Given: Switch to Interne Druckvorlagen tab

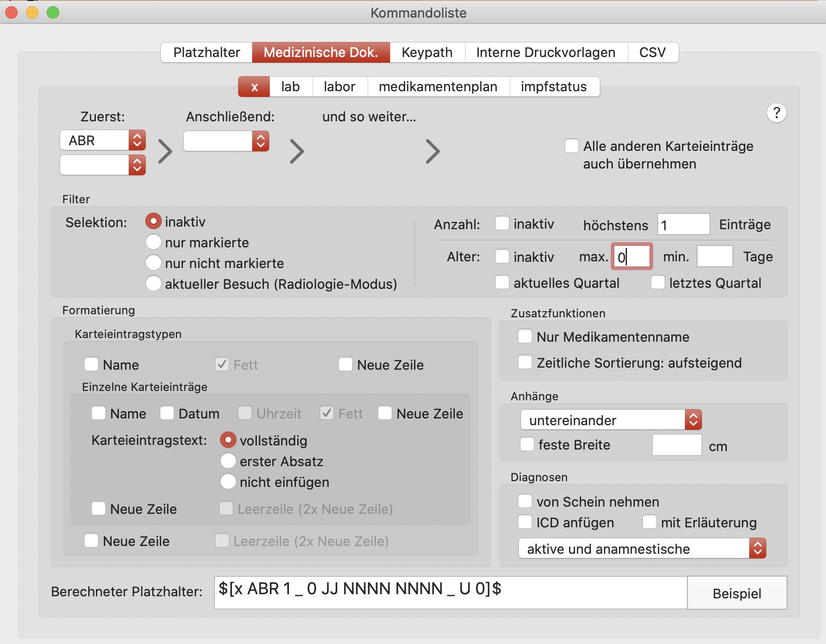Looking at the screenshot, I should [546, 52].
